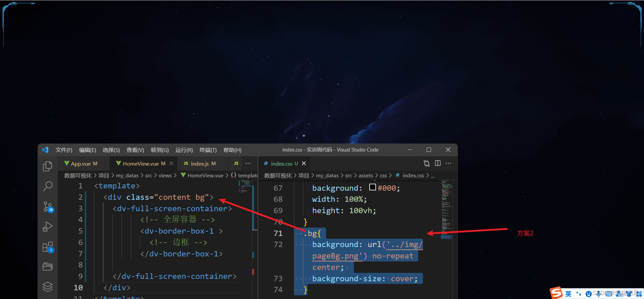This screenshot has height=299, width=644.
Task: Open the 编辑(E) menu
Action: point(88,150)
